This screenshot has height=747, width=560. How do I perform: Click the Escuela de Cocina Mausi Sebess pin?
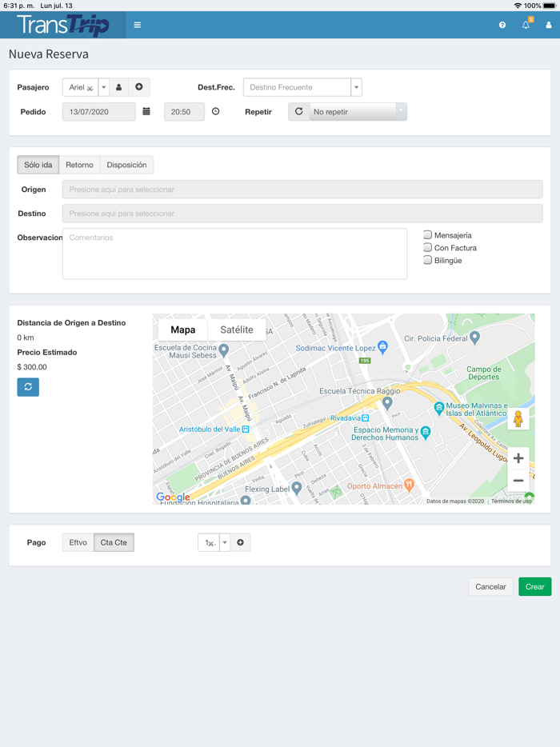click(223, 350)
